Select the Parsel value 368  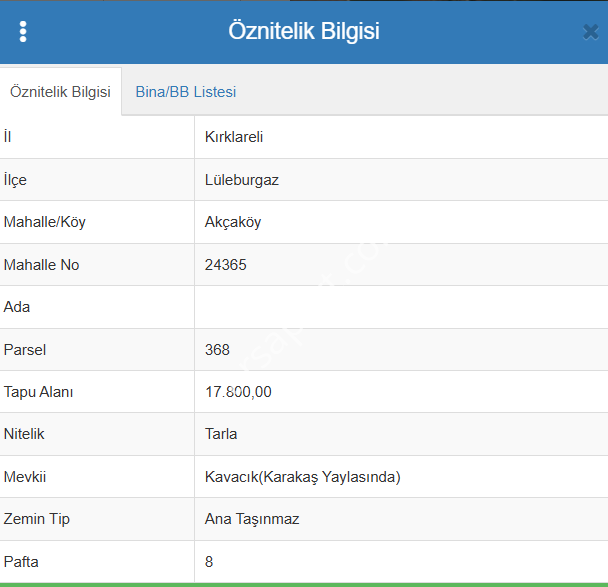coord(217,350)
